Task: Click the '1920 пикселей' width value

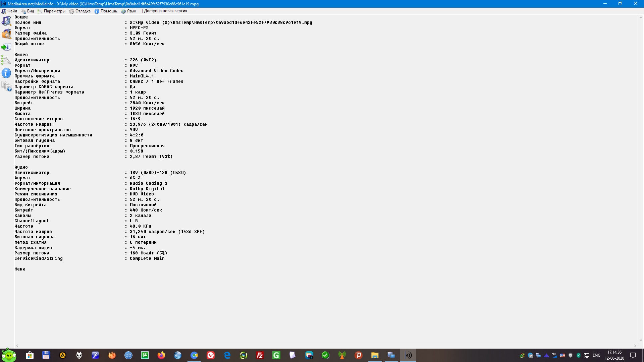Action: 147,108
